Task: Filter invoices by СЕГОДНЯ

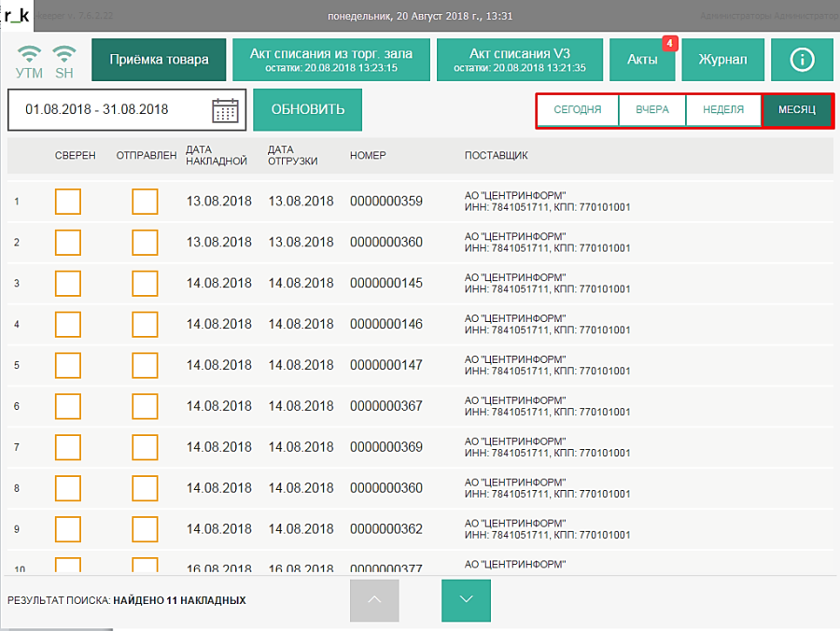Action: tap(577, 110)
